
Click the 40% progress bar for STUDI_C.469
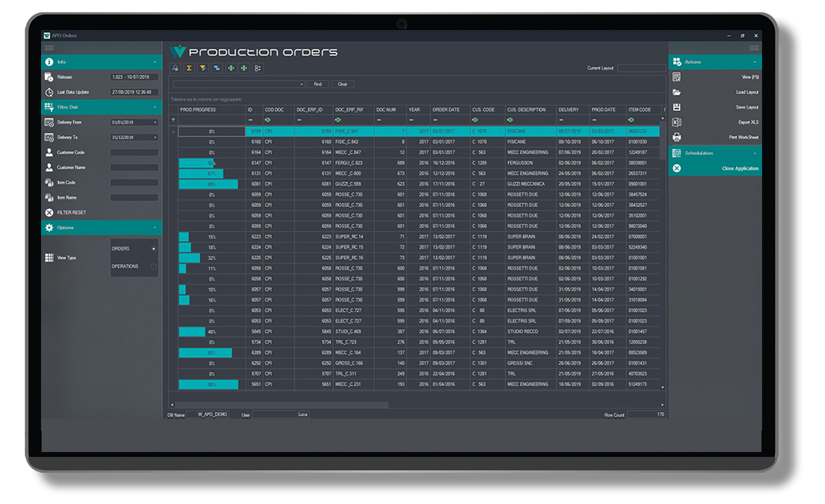[192, 332]
